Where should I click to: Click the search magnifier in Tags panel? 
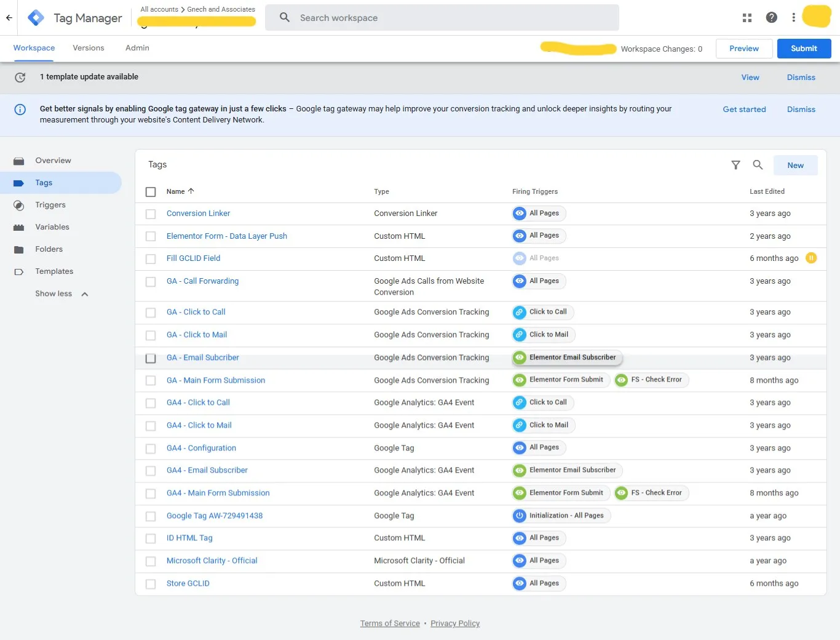point(758,165)
